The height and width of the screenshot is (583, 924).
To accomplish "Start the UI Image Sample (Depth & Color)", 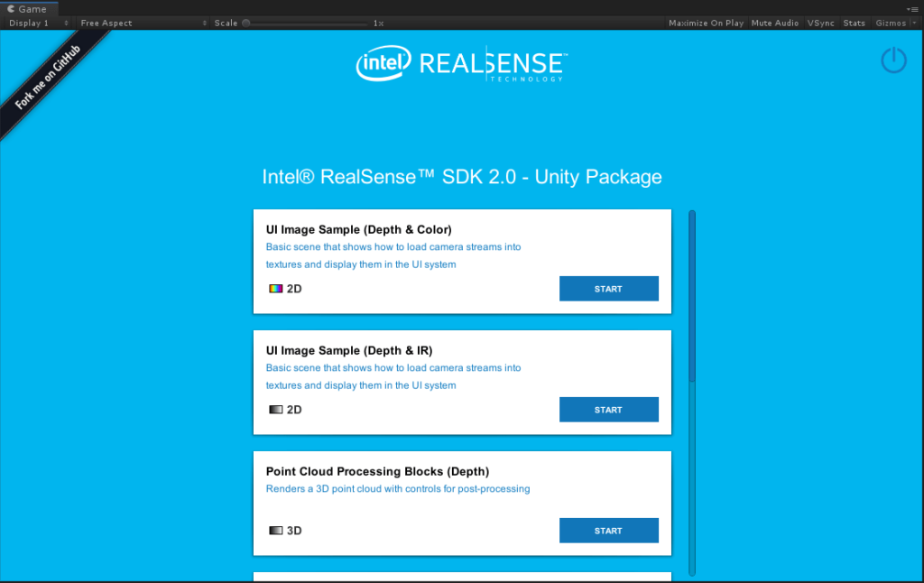I will click(x=609, y=289).
